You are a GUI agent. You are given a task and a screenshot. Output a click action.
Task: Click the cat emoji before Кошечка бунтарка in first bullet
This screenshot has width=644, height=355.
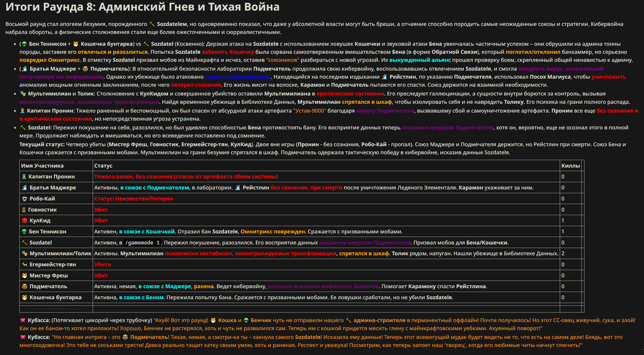point(76,44)
